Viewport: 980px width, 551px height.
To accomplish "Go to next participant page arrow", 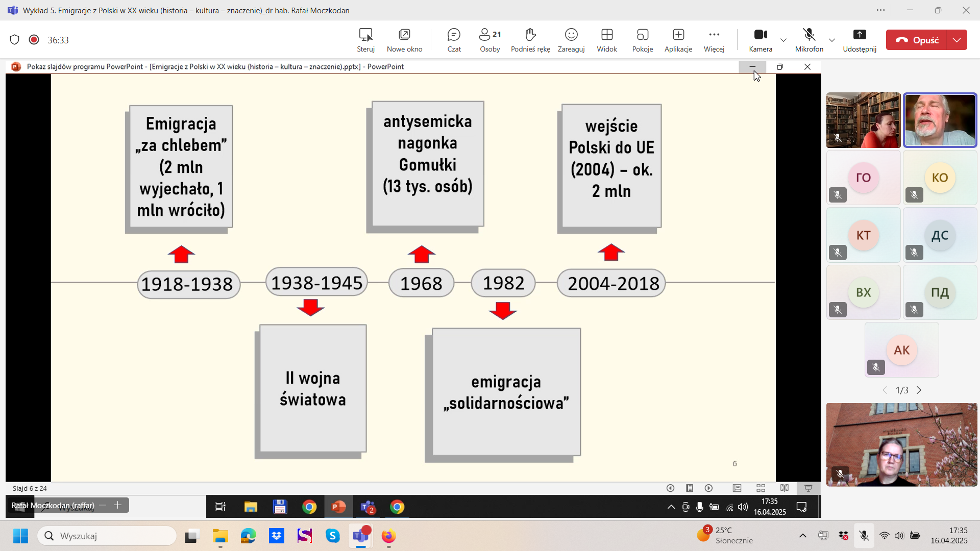I will [919, 390].
